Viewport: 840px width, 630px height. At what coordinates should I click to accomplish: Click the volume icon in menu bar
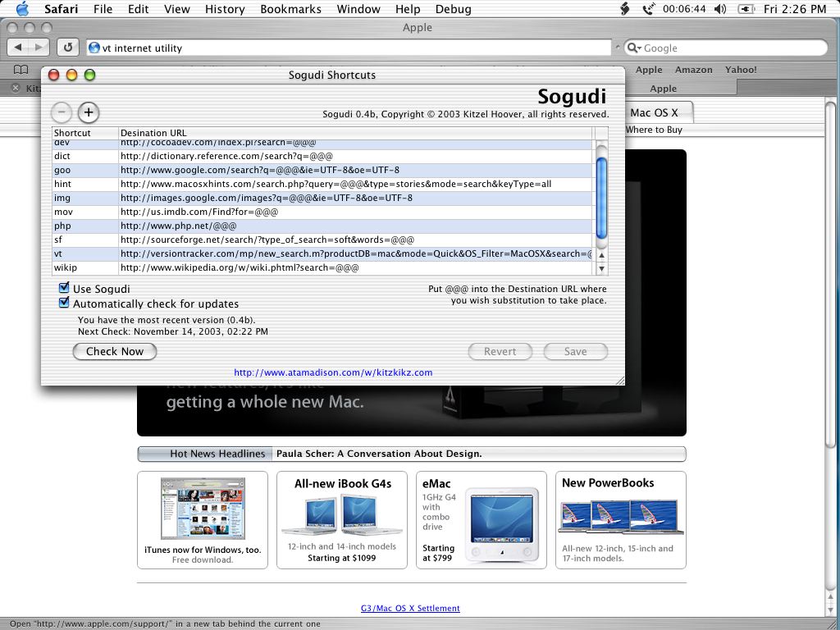[720, 8]
